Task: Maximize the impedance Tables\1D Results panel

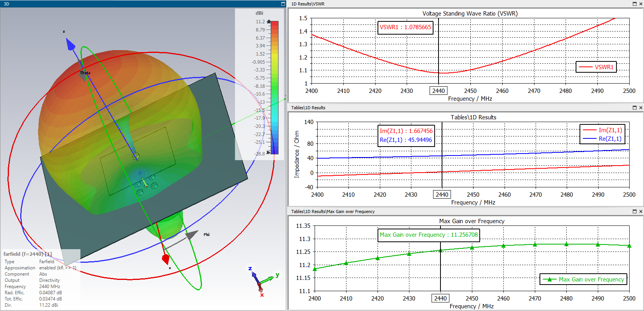Action: click(635, 108)
